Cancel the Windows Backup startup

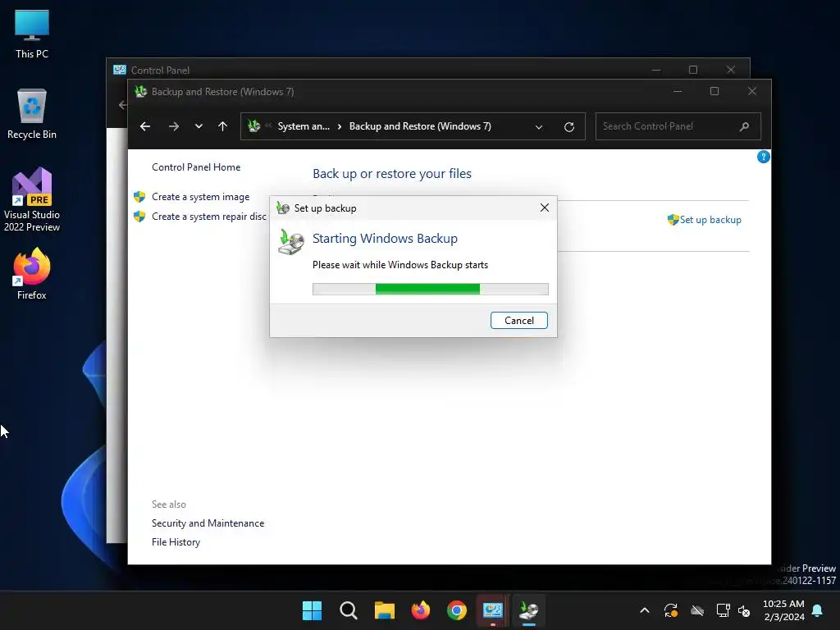click(x=518, y=321)
